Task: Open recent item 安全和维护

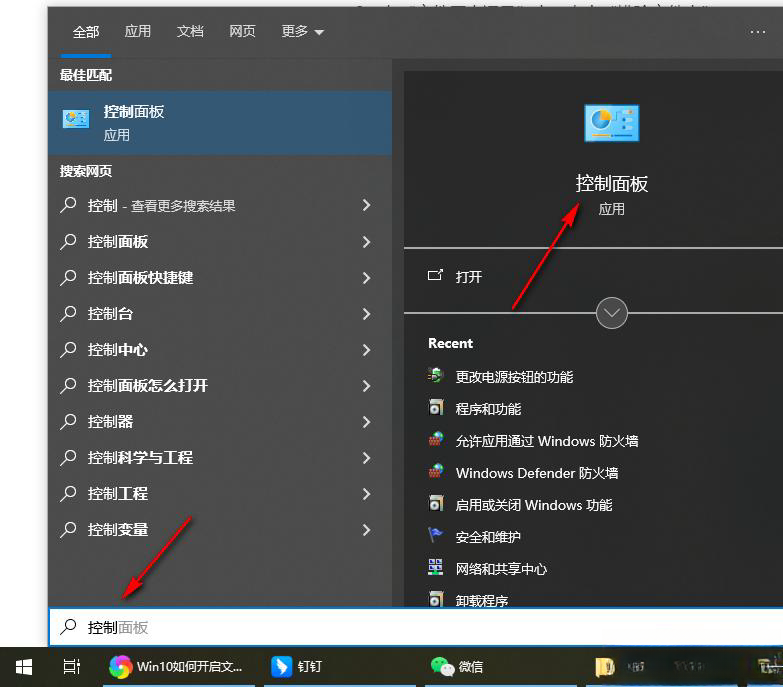Action: click(488, 537)
